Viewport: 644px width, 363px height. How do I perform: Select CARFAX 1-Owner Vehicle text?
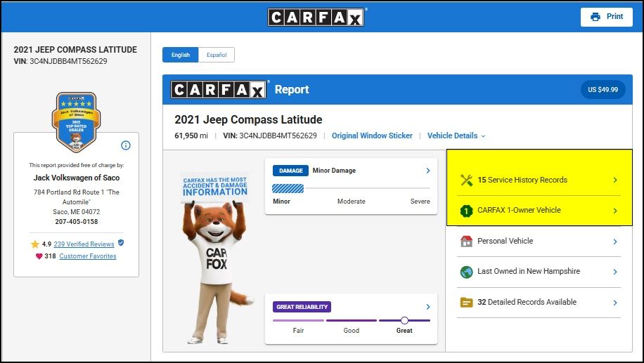[519, 210]
